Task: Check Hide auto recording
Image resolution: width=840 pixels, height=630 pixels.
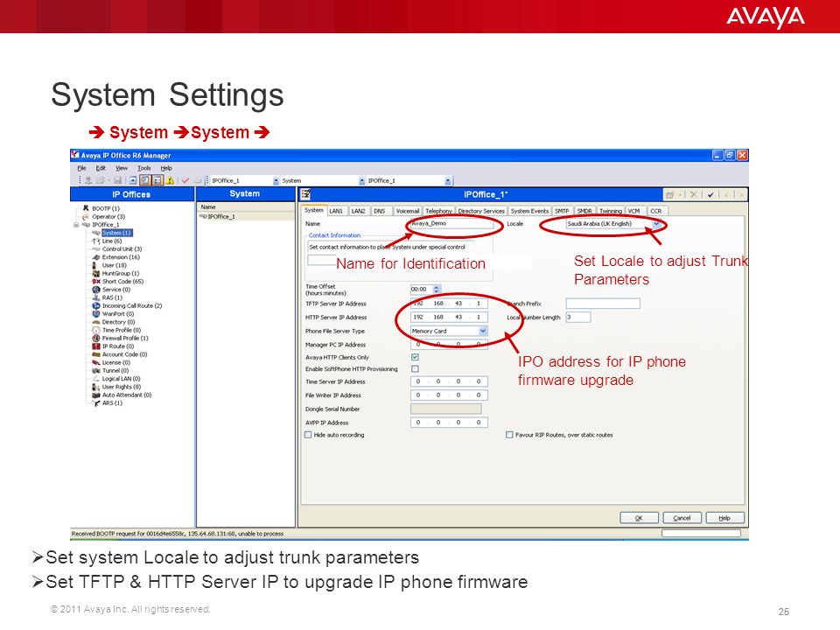Action: (x=308, y=435)
